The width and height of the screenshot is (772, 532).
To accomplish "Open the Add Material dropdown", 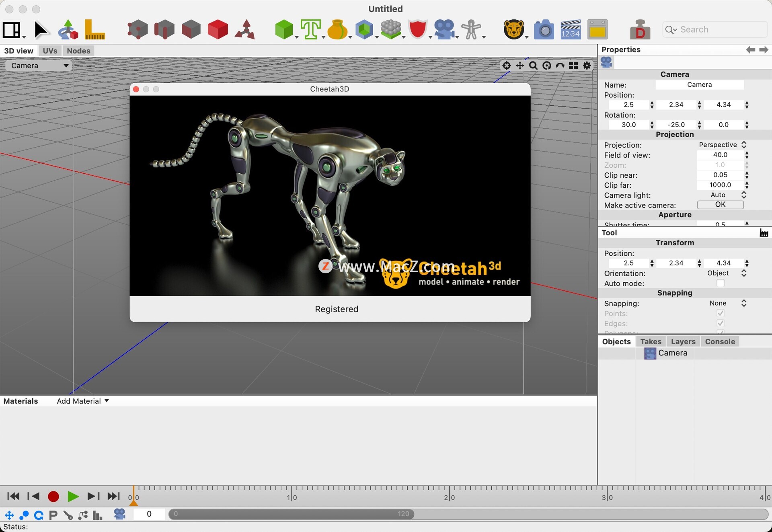I will [x=83, y=401].
